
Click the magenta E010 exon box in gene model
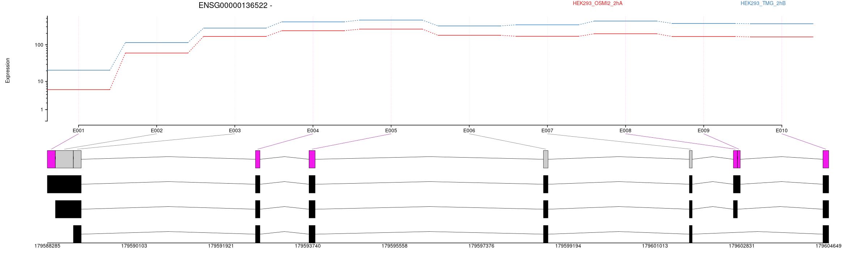826,159
